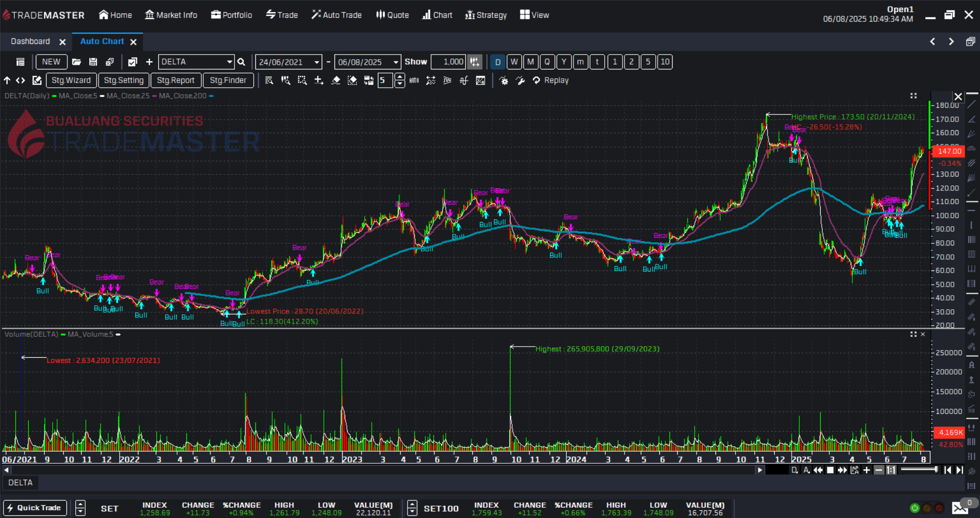Click the chart zoom slider handle

click(x=936, y=470)
